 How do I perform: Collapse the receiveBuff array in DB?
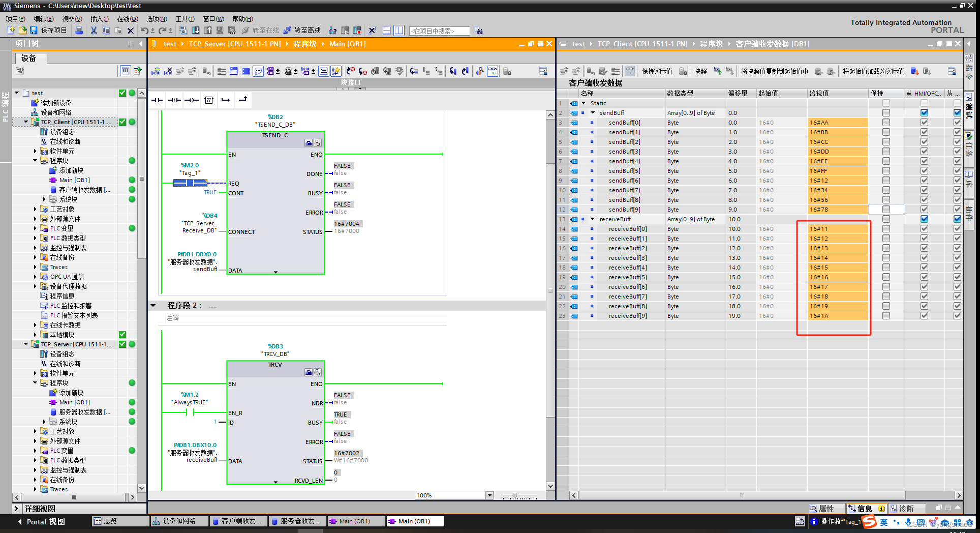pos(593,219)
